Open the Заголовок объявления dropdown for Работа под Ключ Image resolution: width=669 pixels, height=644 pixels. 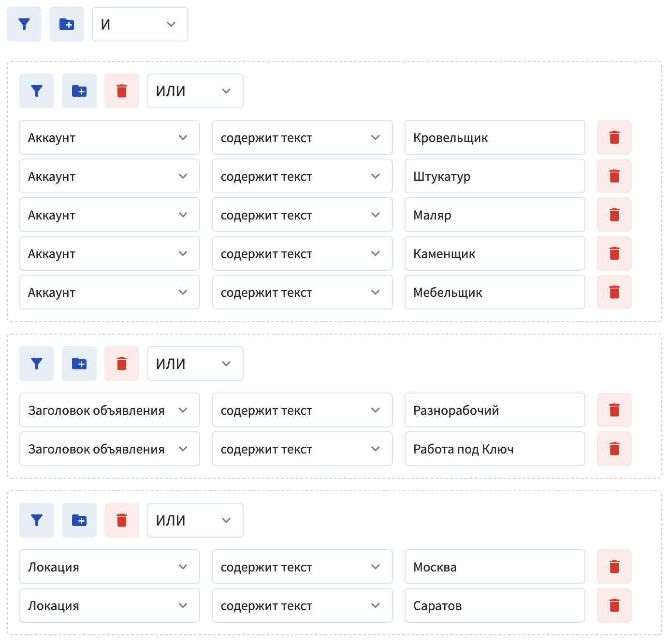pyautogui.click(x=109, y=449)
